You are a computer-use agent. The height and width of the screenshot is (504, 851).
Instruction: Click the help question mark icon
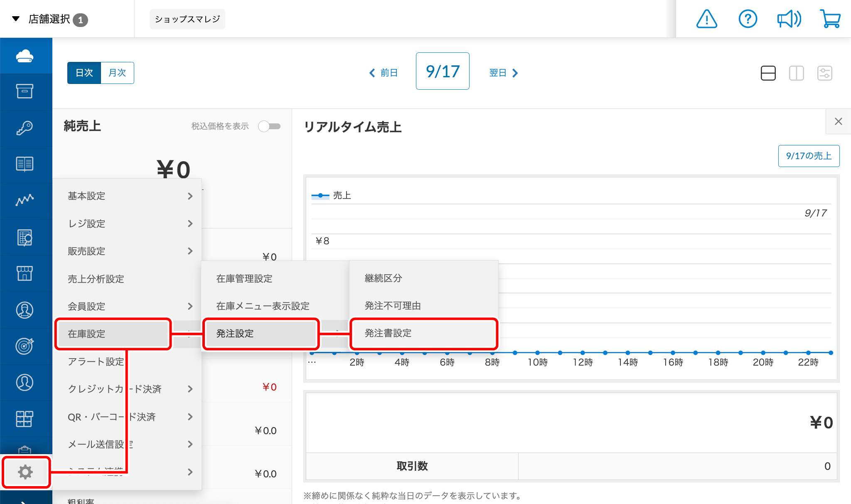click(748, 19)
